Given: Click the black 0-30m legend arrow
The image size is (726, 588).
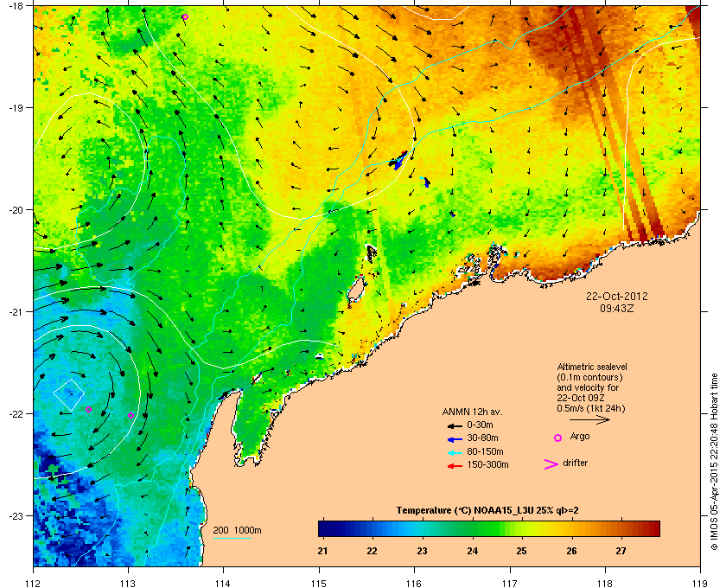Looking at the screenshot, I should coord(455,425).
